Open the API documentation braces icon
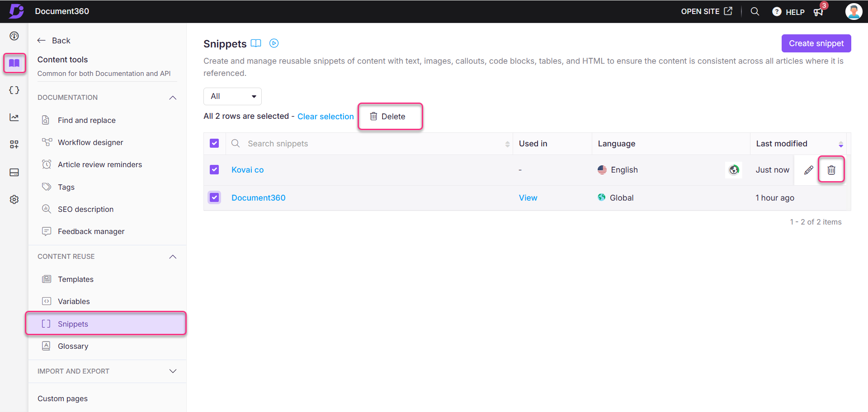This screenshot has height=412, width=868. pyautogui.click(x=14, y=90)
